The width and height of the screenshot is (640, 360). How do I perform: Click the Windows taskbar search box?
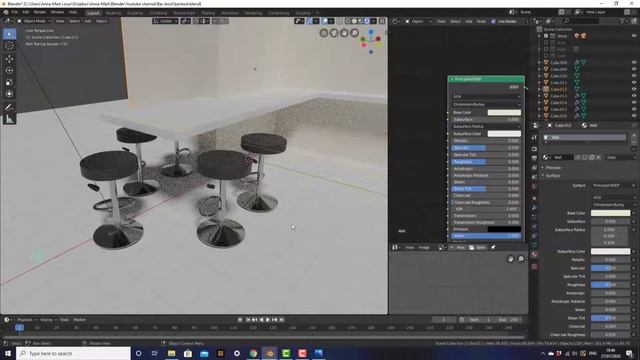pyautogui.click(x=73, y=353)
